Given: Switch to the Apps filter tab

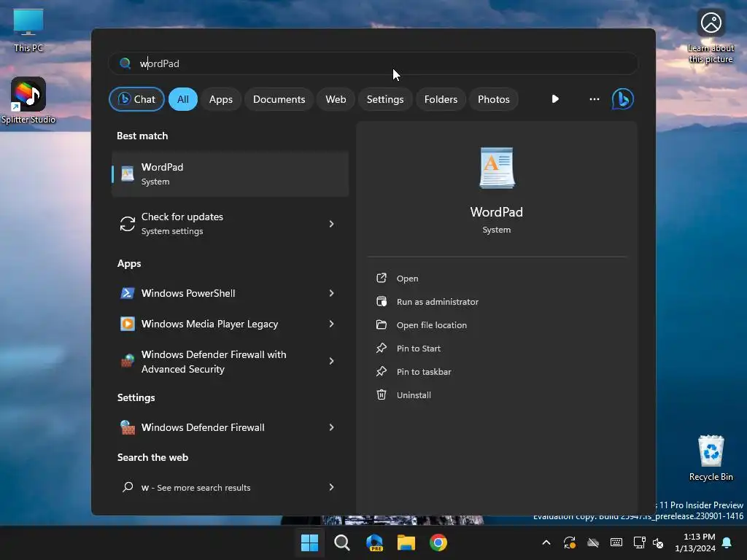Looking at the screenshot, I should point(220,99).
